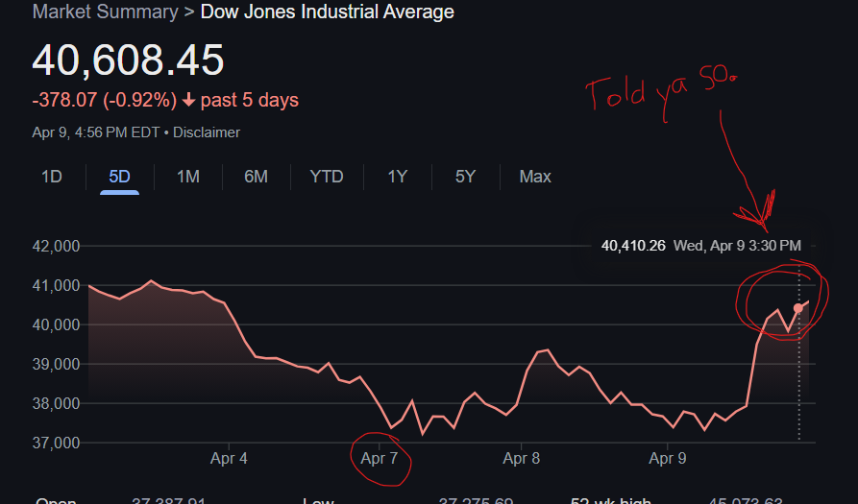
Task: Click the 42,000 y-axis label
Action: click(x=56, y=246)
